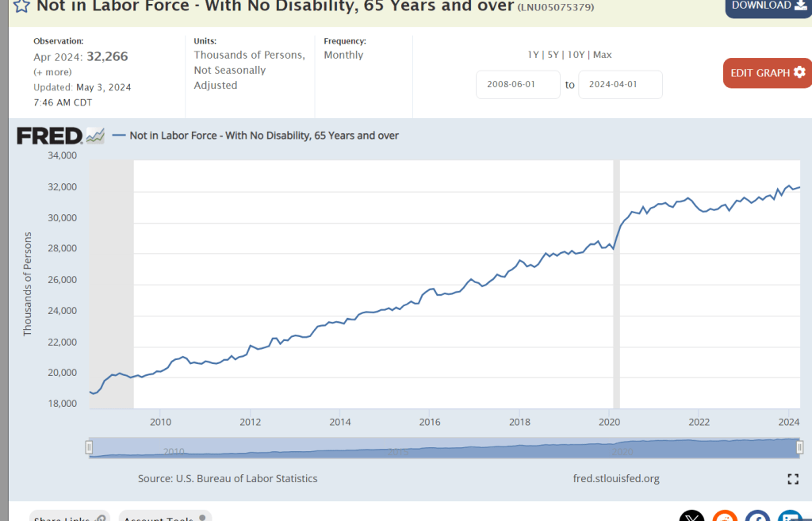
Task: Open the Edit Graph panel
Action: [767, 73]
